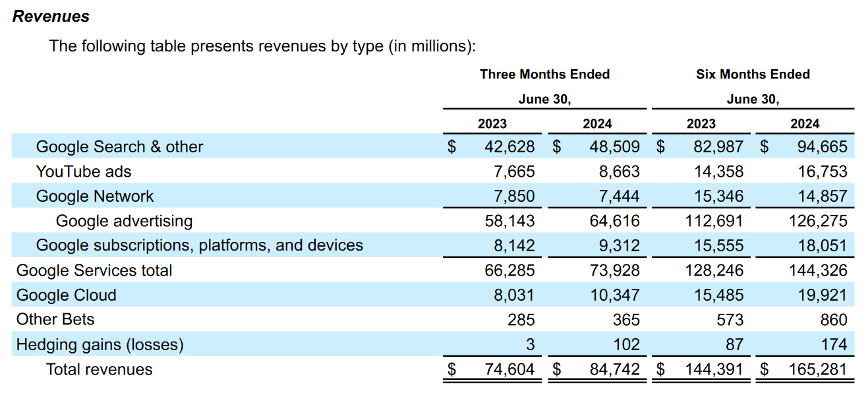The width and height of the screenshot is (868, 395).
Task: Select the "Hedging gains (losses)" row label
Action: [x=100, y=344]
